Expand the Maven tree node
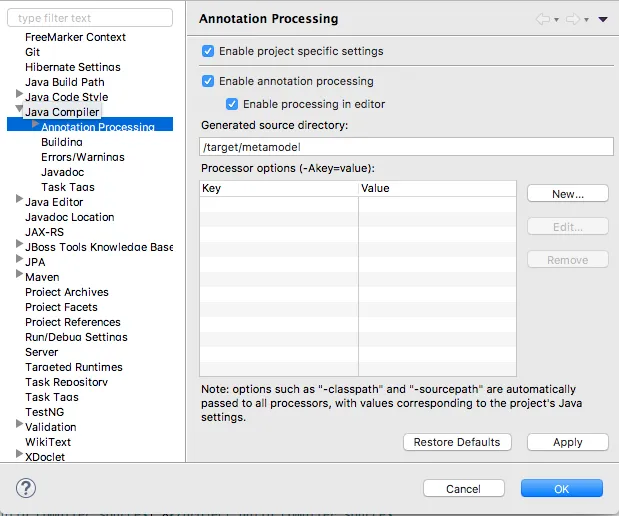This screenshot has height=516, width=619. tap(19, 275)
